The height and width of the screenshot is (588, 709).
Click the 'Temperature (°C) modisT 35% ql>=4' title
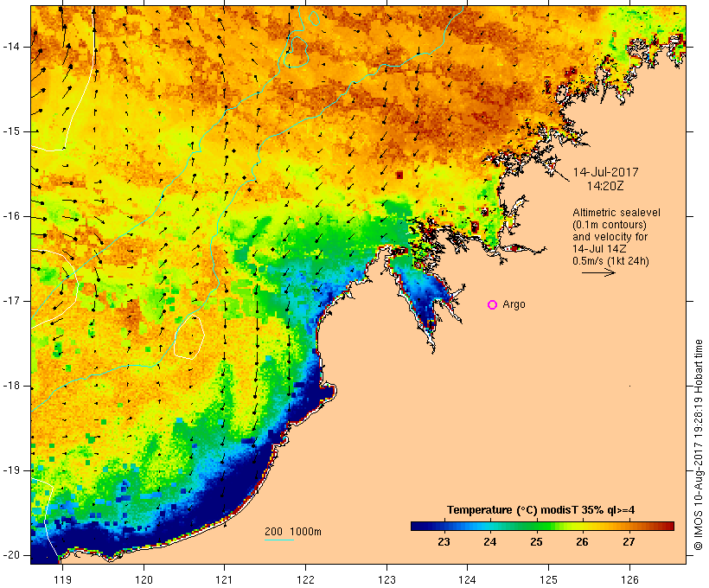click(540, 510)
